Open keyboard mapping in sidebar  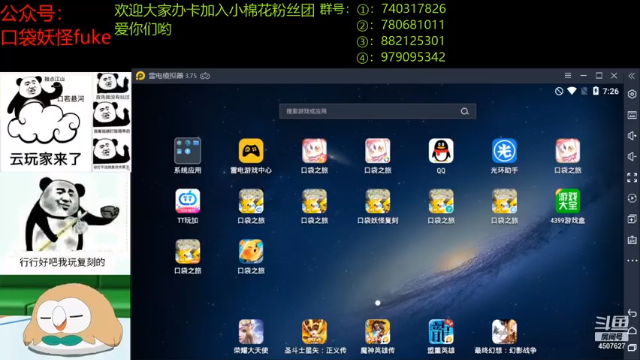pyautogui.click(x=632, y=115)
